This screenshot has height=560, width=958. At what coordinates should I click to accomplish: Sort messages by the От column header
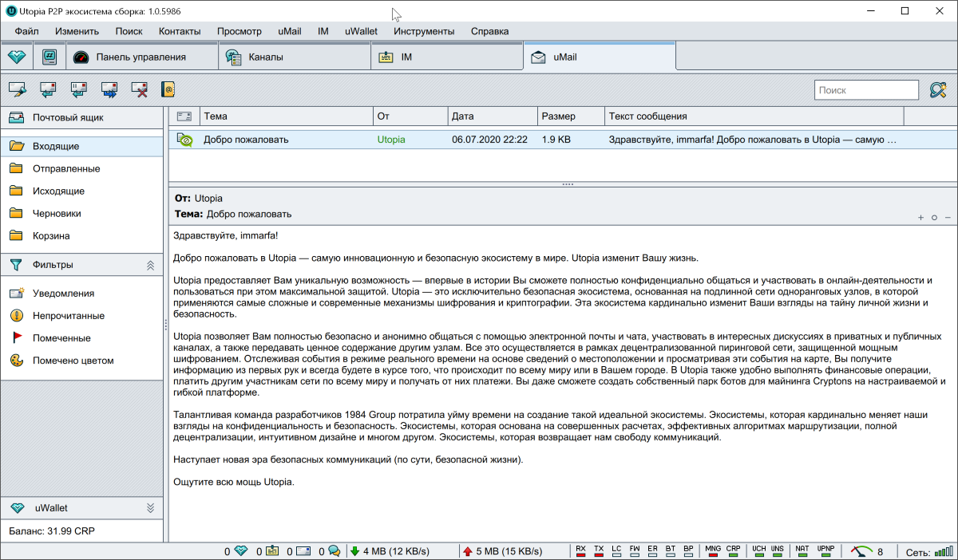tap(410, 116)
